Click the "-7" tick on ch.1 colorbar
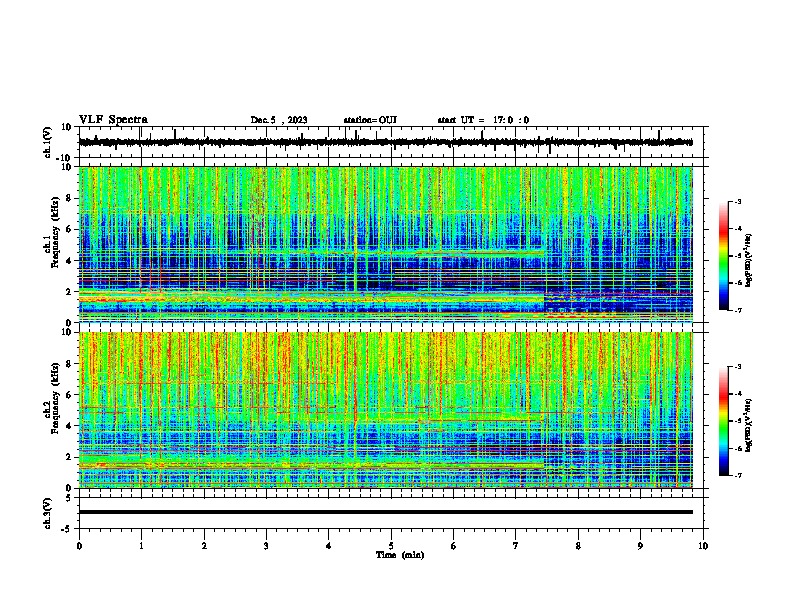The image size is (792, 612). pyautogui.click(x=737, y=310)
